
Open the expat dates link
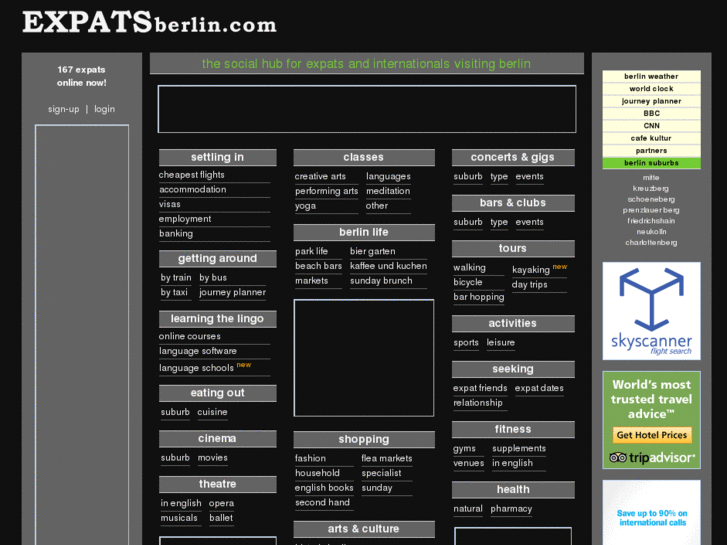(x=539, y=388)
